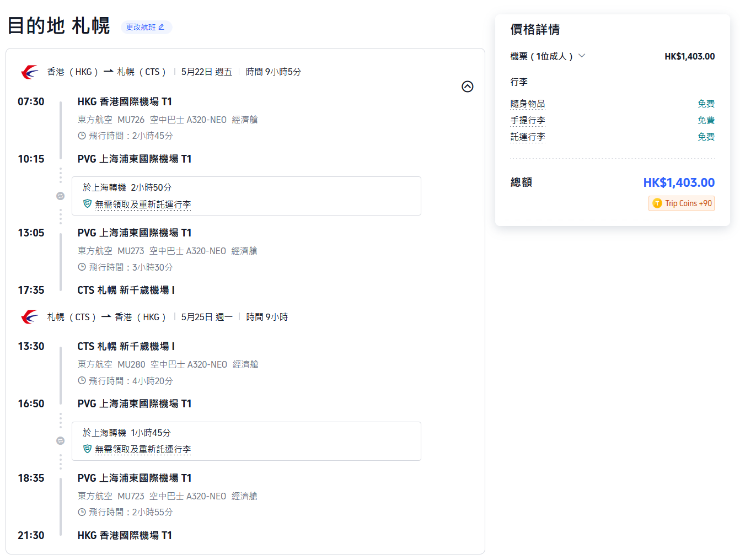Click the clock icon beside 飛行時間 4小時20分
740x560 pixels.
click(x=82, y=381)
